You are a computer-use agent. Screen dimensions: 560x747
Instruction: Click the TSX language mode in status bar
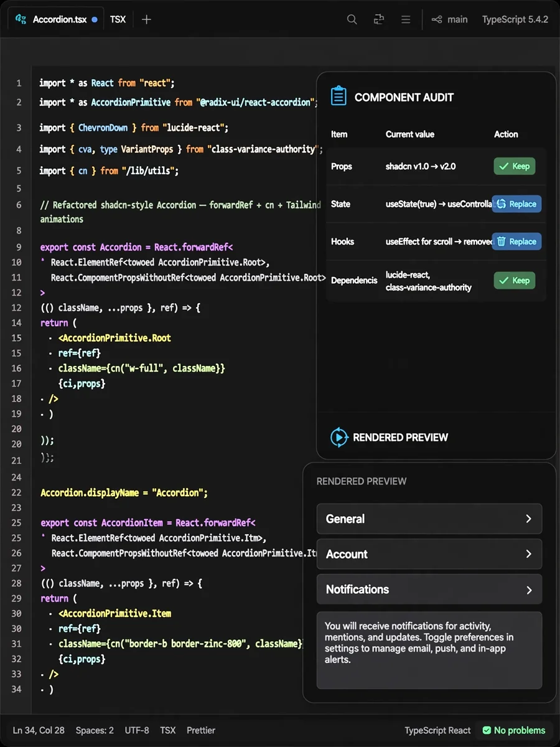pyautogui.click(x=168, y=730)
